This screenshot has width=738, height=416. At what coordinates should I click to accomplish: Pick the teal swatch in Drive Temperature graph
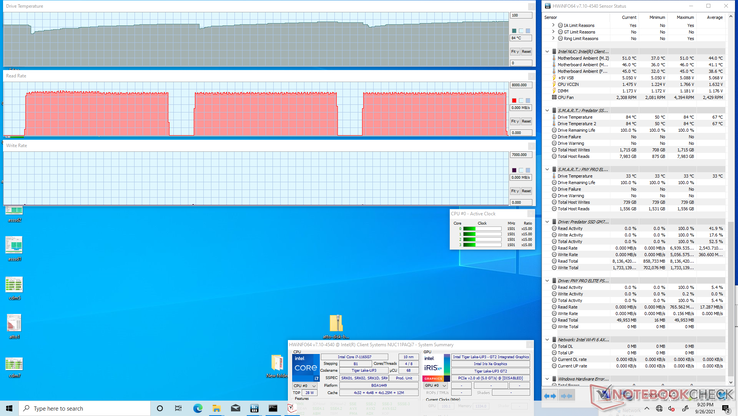tap(514, 31)
